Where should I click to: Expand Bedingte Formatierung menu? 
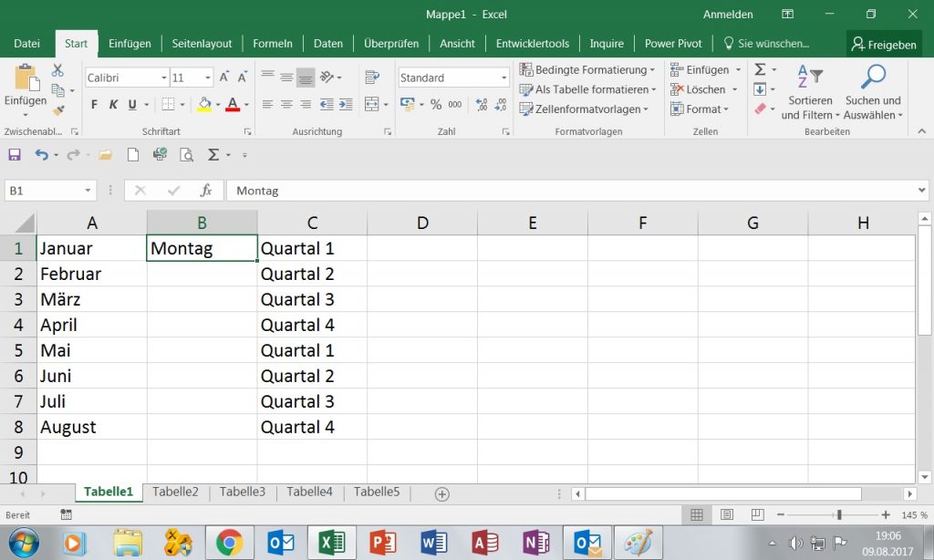(x=587, y=69)
